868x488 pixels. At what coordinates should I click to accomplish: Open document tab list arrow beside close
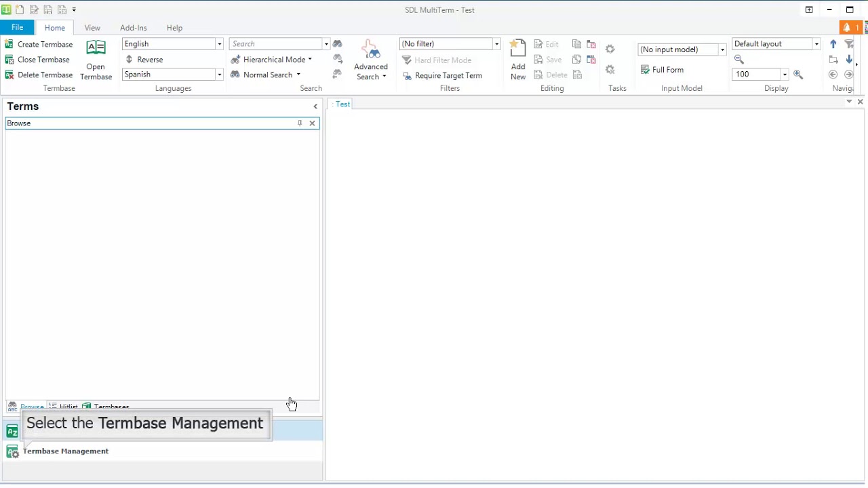(x=849, y=102)
